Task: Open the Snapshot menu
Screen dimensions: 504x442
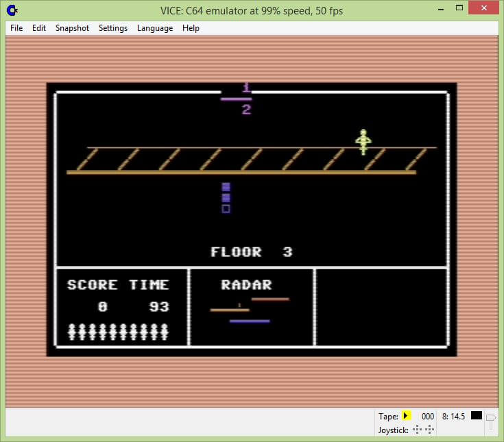Action: click(x=72, y=28)
